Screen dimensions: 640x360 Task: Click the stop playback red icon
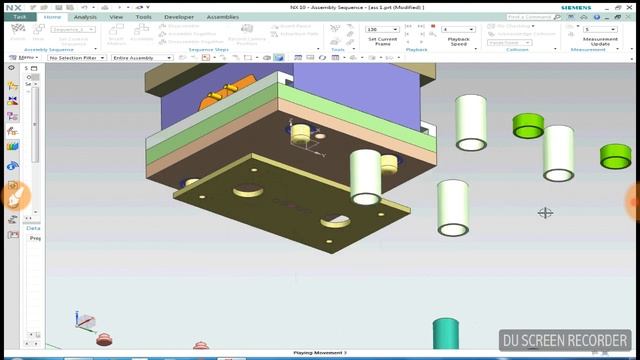[433, 26]
